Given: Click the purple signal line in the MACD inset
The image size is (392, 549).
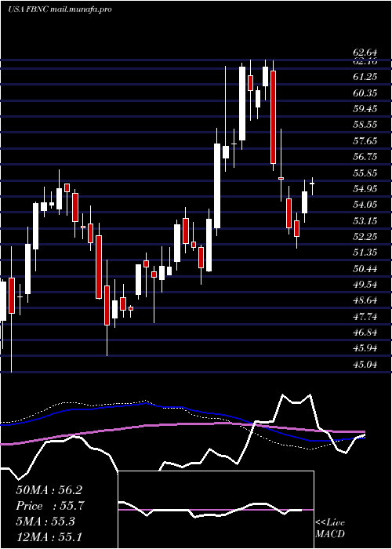Looking at the screenshot, I should click(216, 510).
